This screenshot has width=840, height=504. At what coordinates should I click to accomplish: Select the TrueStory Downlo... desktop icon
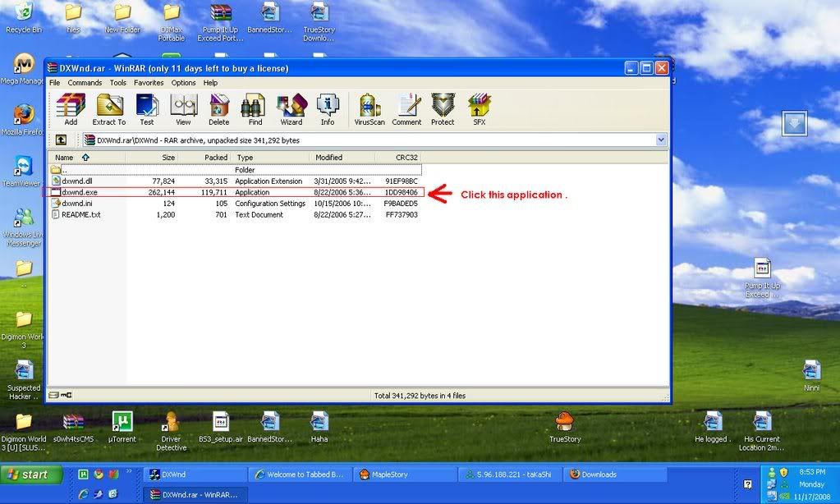pos(319,21)
